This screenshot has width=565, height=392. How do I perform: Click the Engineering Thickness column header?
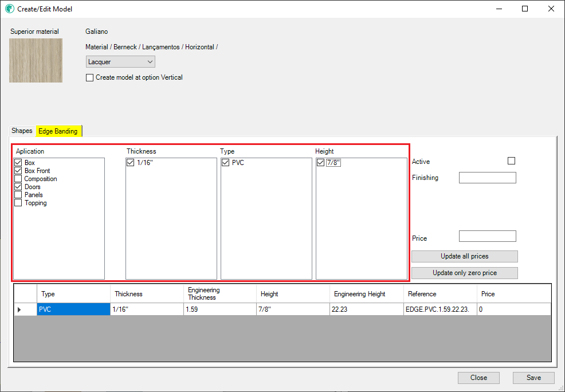coord(220,294)
